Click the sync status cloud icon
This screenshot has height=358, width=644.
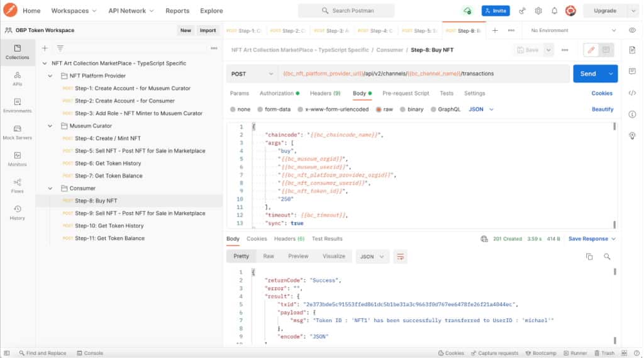pos(467,11)
